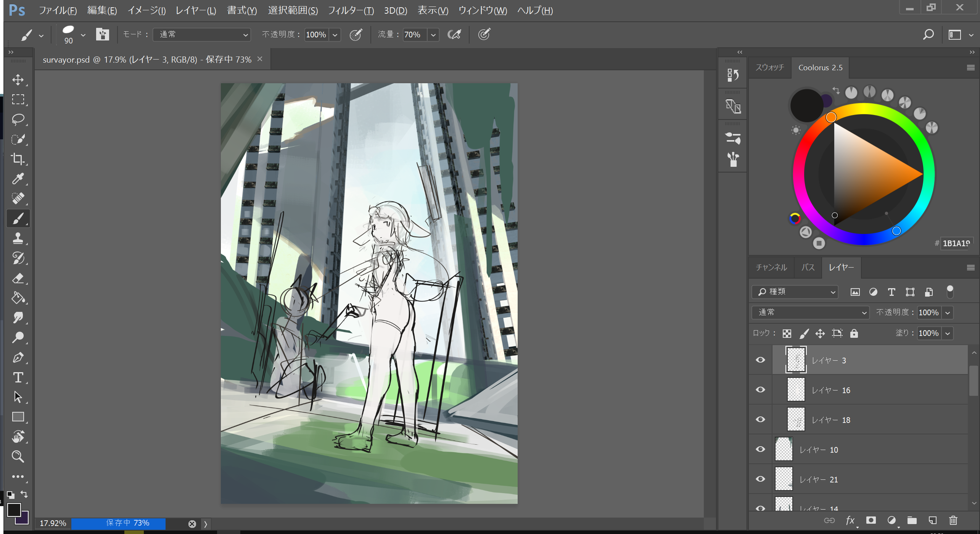Viewport: 980px width, 534px height.
Task: Hide layer レイヤー 3
Action: click(x=760, y=360)
